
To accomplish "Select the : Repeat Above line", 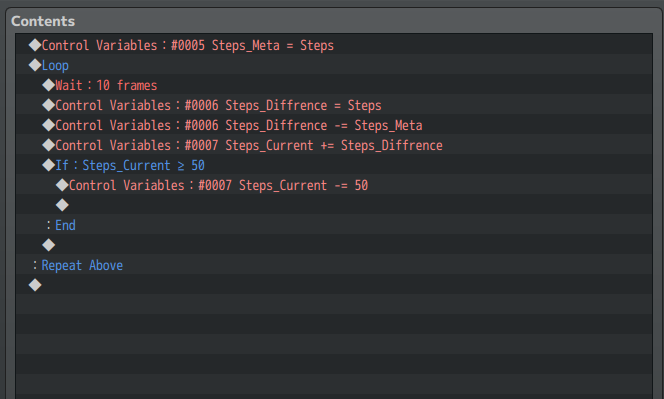I will point(334,265).
